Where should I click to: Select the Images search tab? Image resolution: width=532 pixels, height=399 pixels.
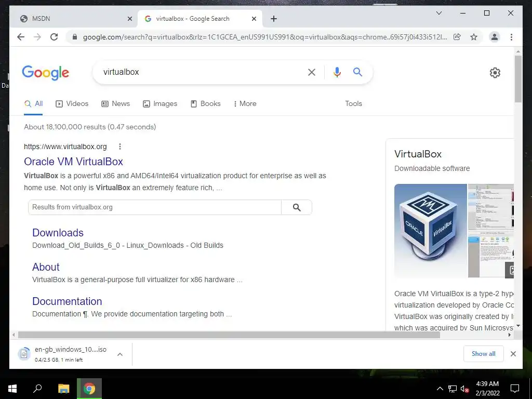(160, 103)
